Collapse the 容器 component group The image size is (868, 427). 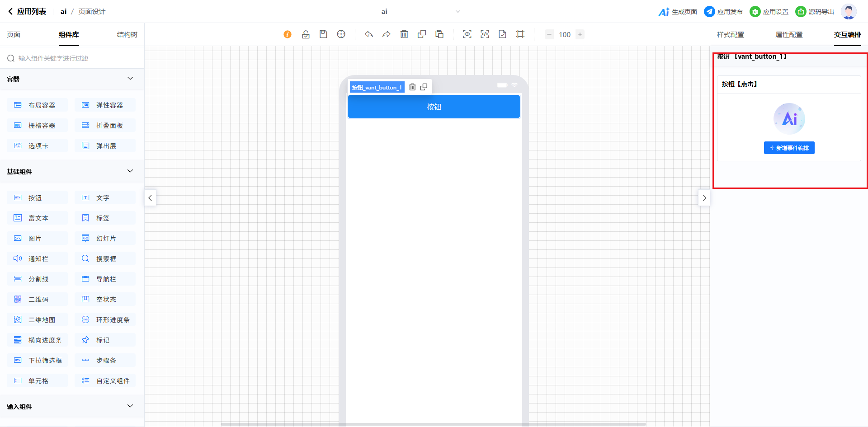[130, 79]
